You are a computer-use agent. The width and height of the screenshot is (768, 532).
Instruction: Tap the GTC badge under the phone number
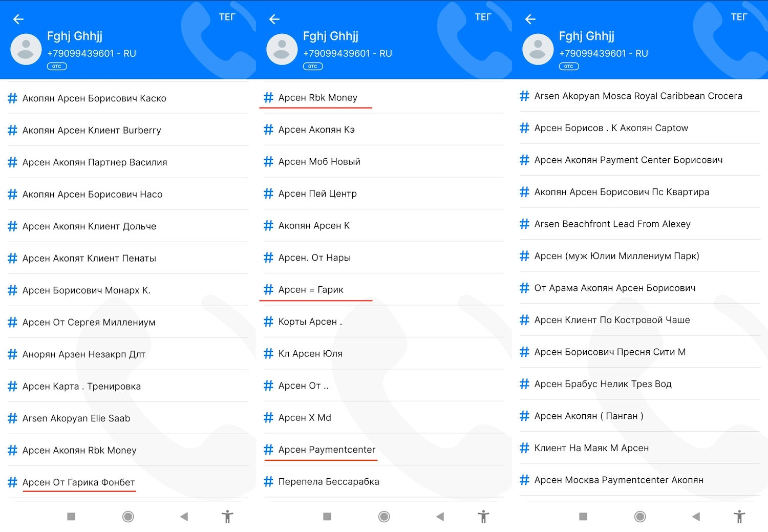pyautogui.click(x=56, y=66)
